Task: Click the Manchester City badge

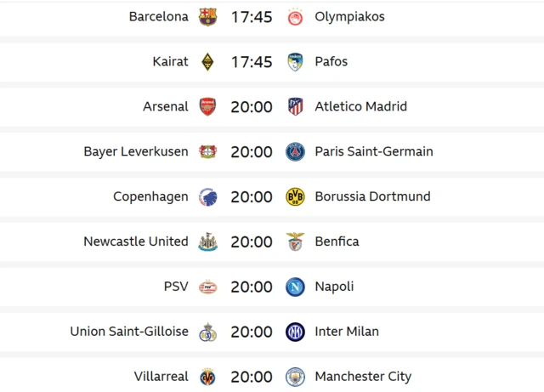Action: [x=295, y=377]
